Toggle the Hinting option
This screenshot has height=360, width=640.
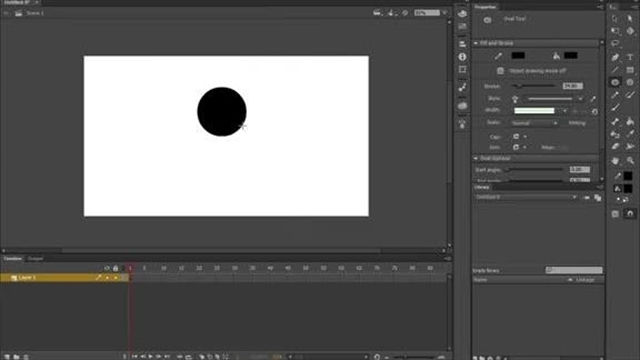coord(577,123)
